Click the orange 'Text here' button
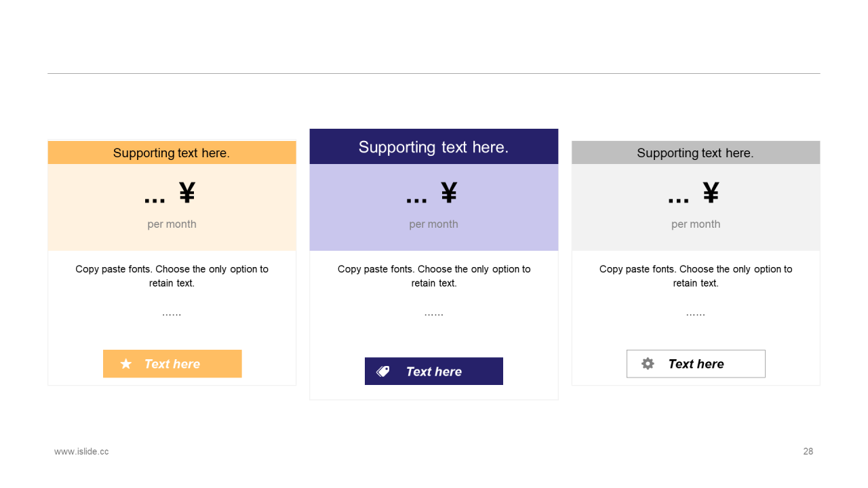 (172, 364)
